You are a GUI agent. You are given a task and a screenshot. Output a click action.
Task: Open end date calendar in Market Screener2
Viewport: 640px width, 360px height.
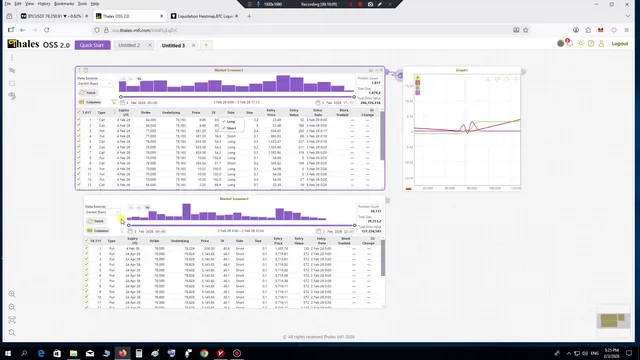pyautogui.click(x=318, y=231)
